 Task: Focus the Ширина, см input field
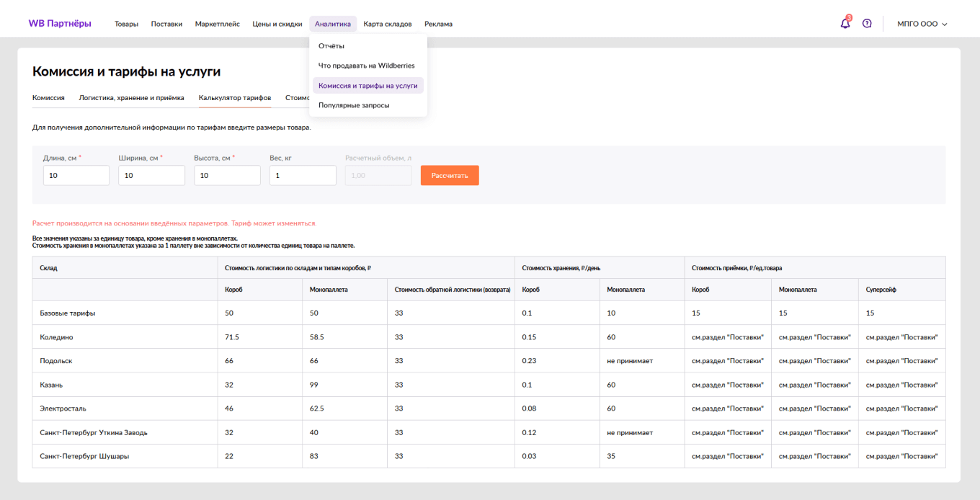[151, 175]
